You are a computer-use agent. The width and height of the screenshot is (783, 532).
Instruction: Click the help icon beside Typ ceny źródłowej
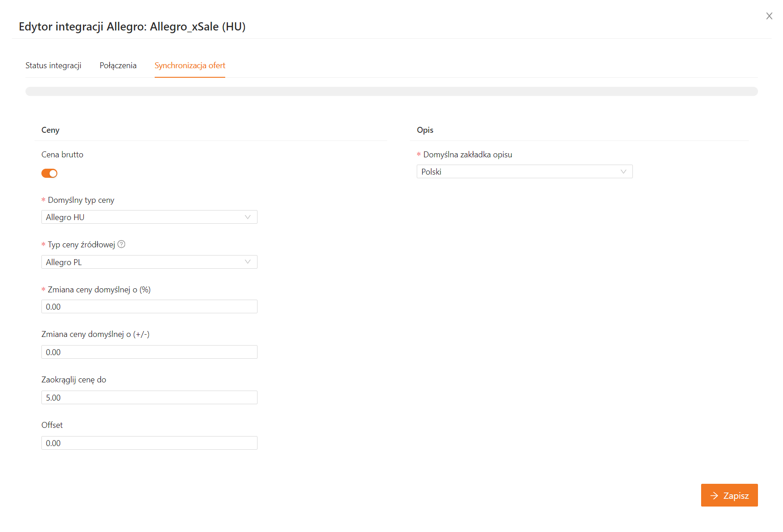(x=121, y=244)
